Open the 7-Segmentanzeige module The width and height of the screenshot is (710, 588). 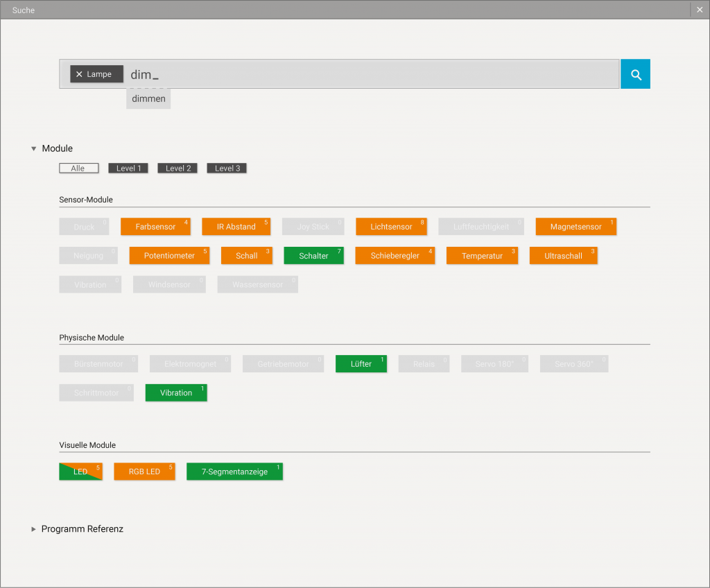[234, 472]
